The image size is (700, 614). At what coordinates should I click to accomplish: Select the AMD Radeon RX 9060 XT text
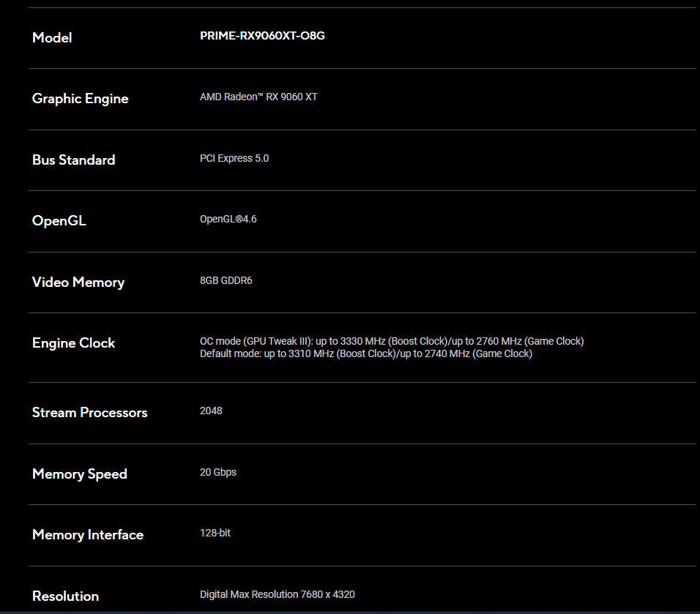(x=258, y=97)
